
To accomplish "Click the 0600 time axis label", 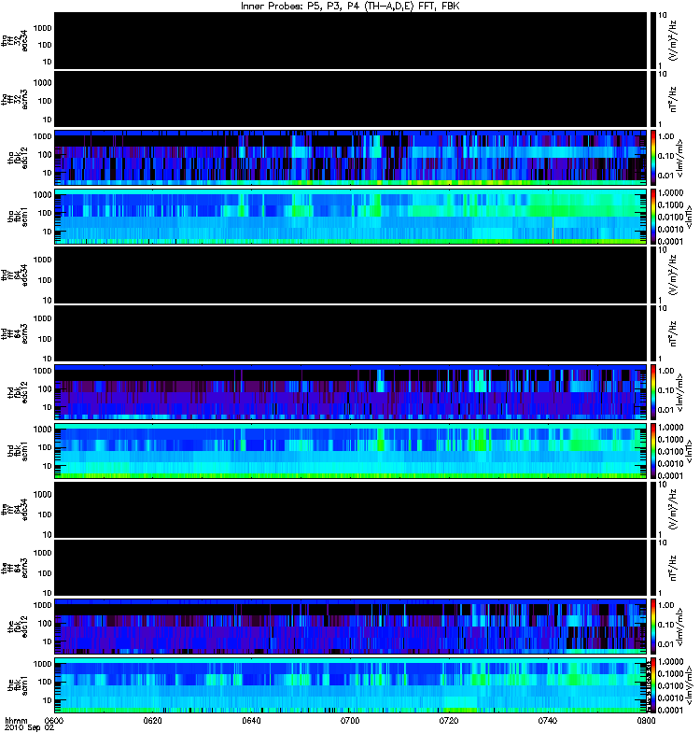I will pyautogui.click(x=54, y=720).
